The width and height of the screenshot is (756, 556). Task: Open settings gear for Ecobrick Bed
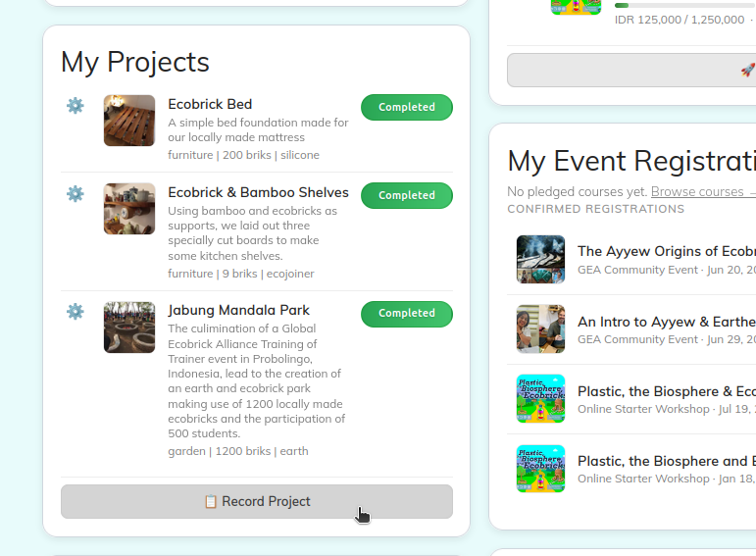[76, 106]
